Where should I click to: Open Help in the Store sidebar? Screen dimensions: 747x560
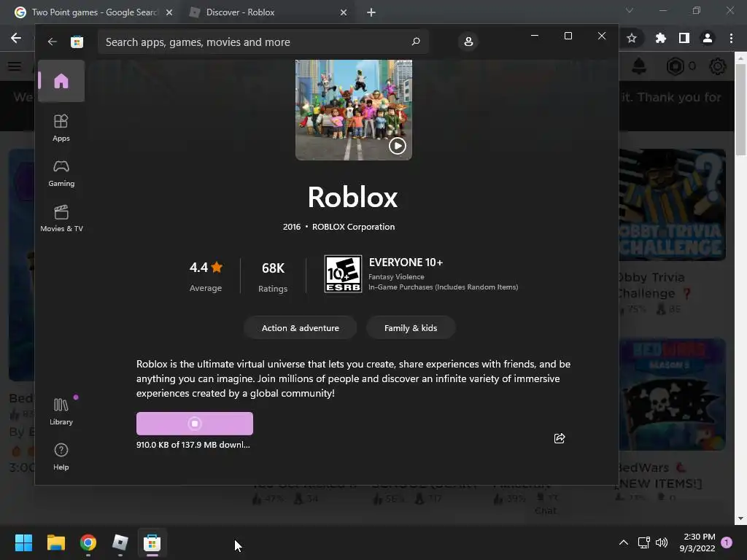point(61,456)
